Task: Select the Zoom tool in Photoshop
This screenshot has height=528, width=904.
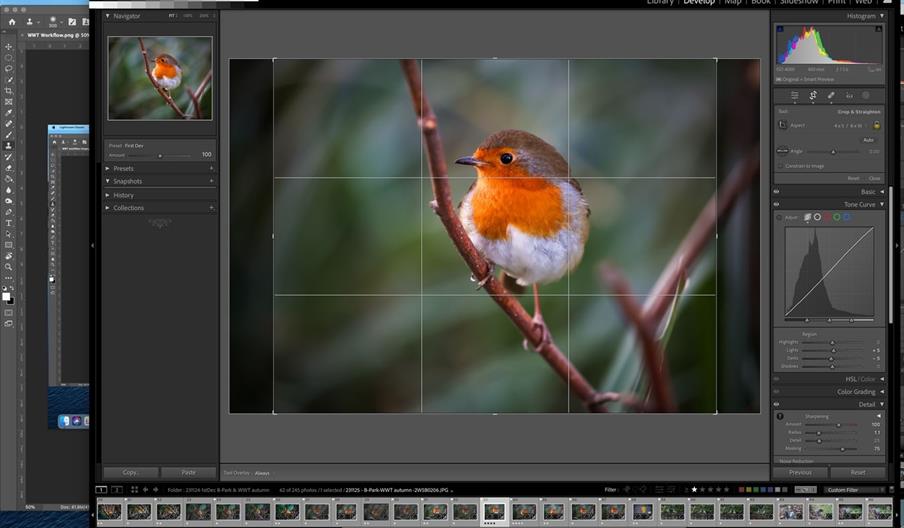Action: [8, 267]
